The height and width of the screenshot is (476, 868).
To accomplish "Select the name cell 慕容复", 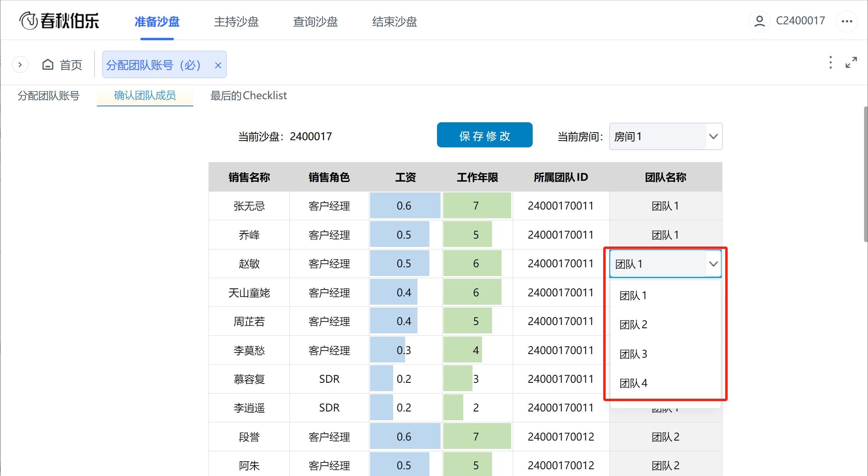I will (249, 379).
